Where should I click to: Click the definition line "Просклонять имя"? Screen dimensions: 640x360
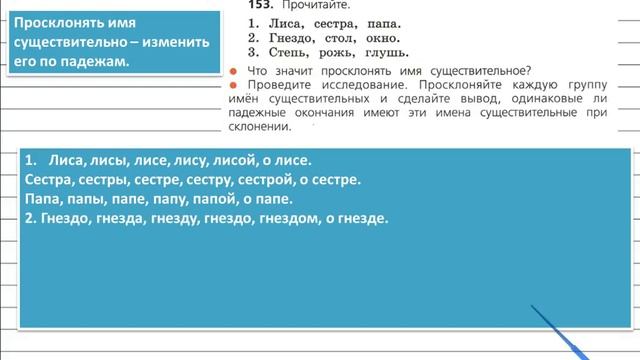click(x=75, y=23)
